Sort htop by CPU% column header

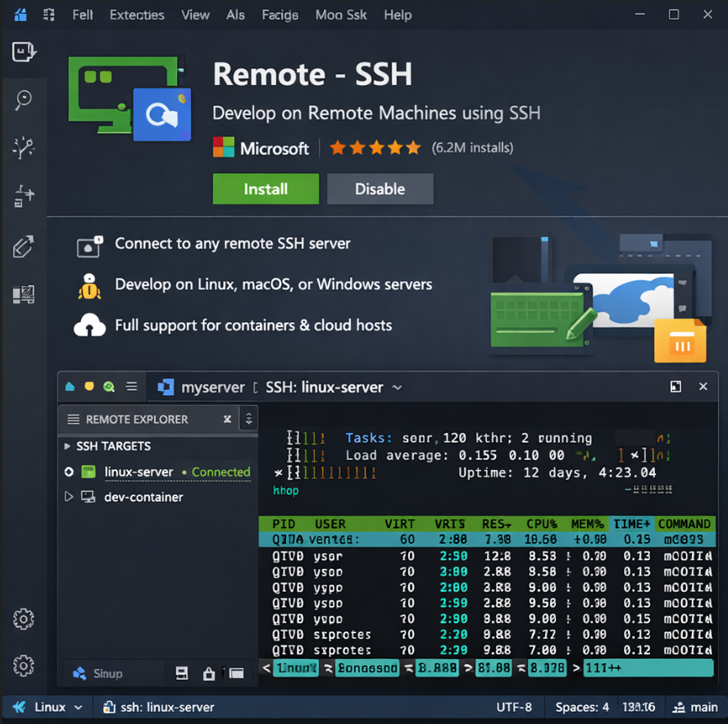coord(542,524)
